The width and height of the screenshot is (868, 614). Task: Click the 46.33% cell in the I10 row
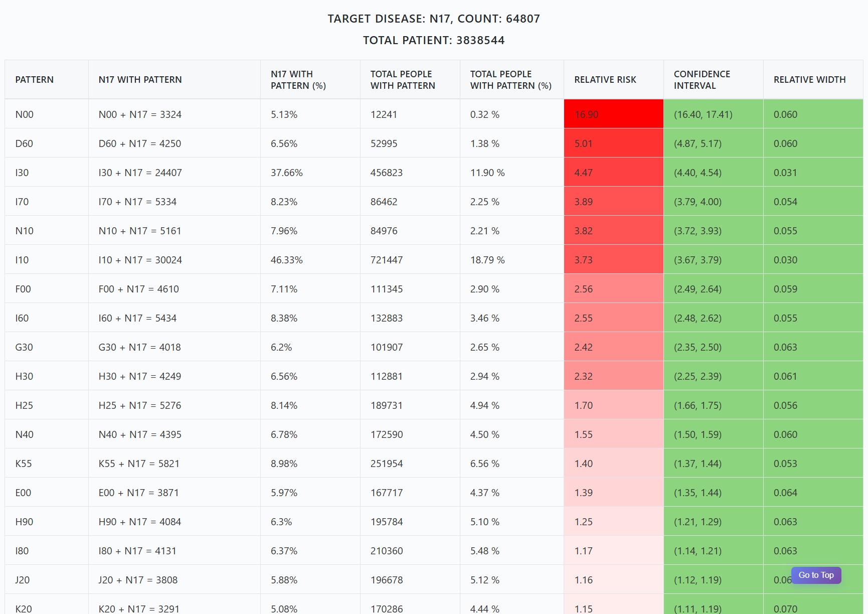(287, 260)
